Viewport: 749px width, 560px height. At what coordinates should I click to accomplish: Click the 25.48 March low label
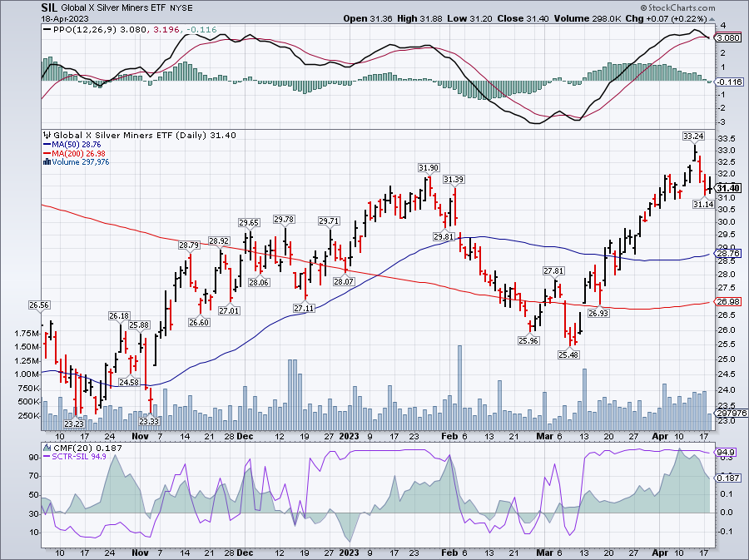(568, 354)
